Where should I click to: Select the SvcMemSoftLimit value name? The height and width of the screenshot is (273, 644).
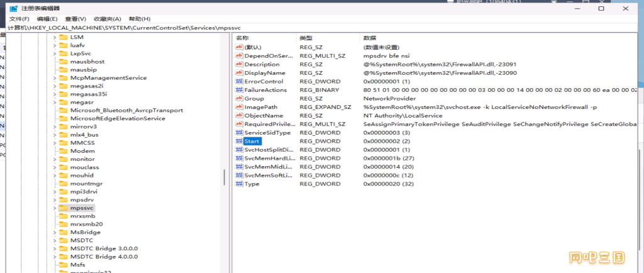(269, 175)
